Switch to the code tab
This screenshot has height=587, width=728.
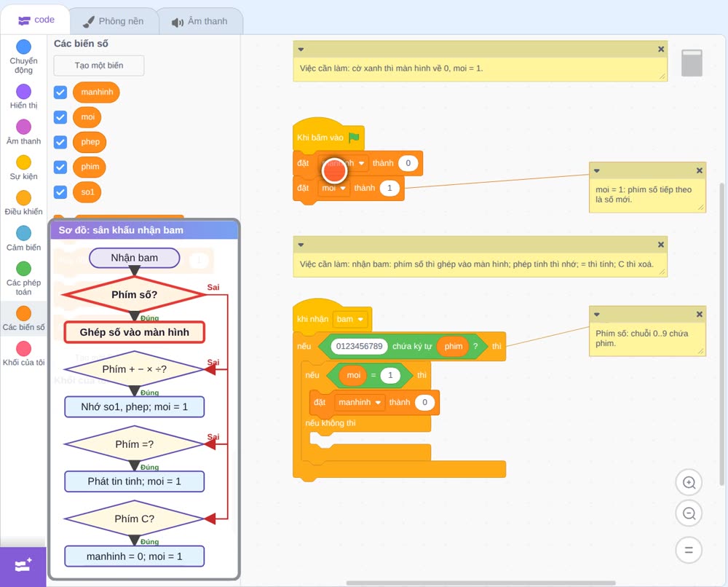tap(36, 20)
